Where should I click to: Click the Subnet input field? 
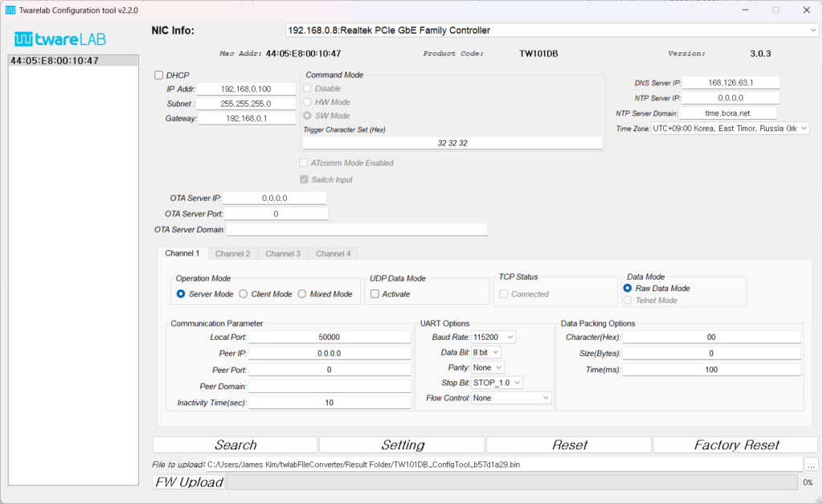246,104
